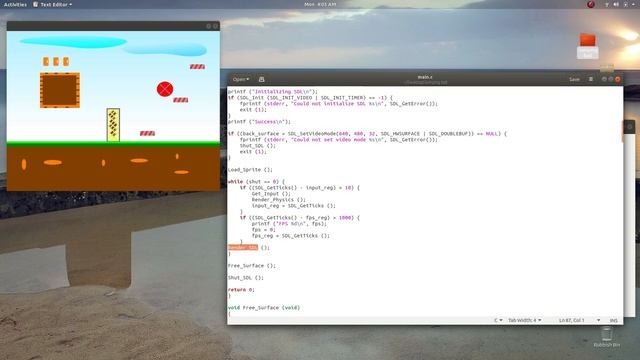Open the text editor hamburger menu
This screenshot has width=640, height=360.
(x=591, y=79)
